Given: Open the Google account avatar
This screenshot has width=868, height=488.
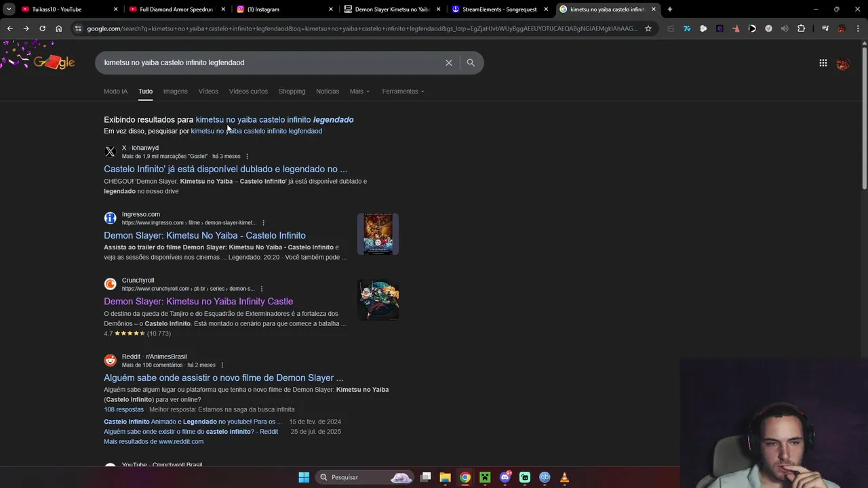Looking at the screenshot, I should coord(843,63).
